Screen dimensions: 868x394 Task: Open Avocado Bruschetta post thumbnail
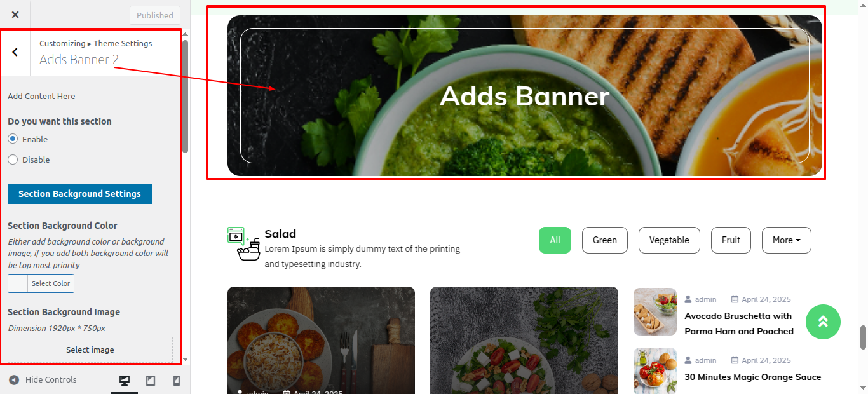[x=655, y=312]
